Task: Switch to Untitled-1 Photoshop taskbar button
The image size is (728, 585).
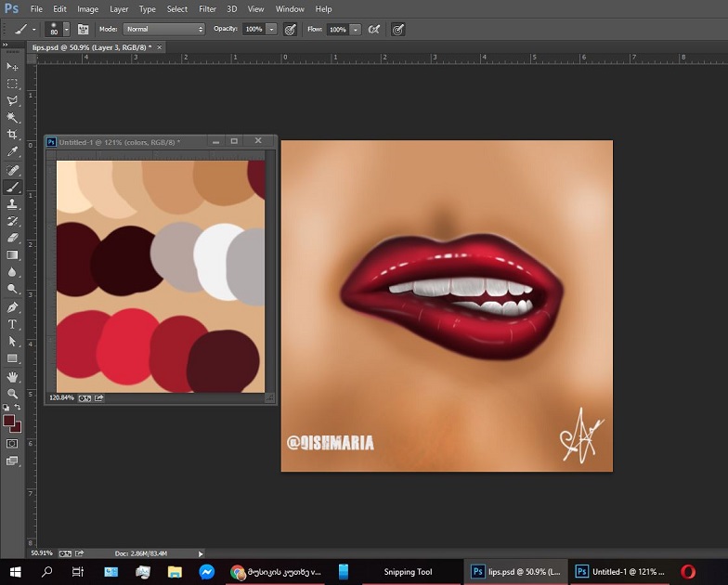Action: click(x=620, y=572)
